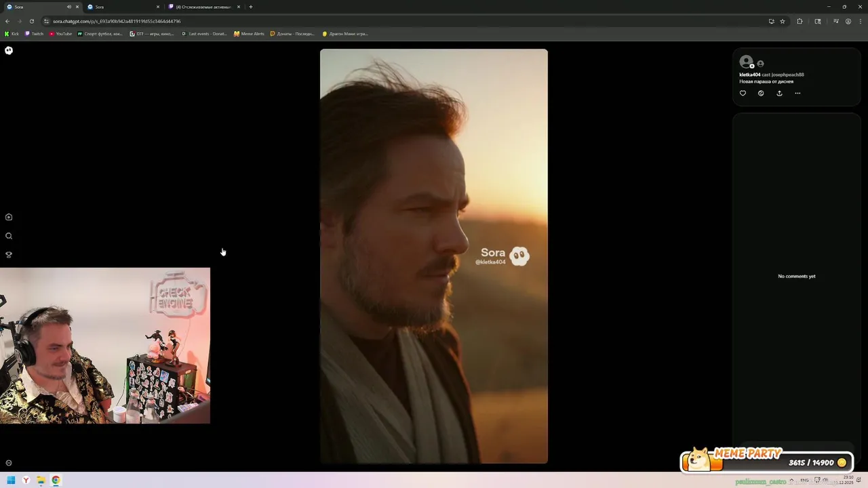Open the DTF bookmark
The height and width of the screenshot is (488, 868).
(152, 33)
